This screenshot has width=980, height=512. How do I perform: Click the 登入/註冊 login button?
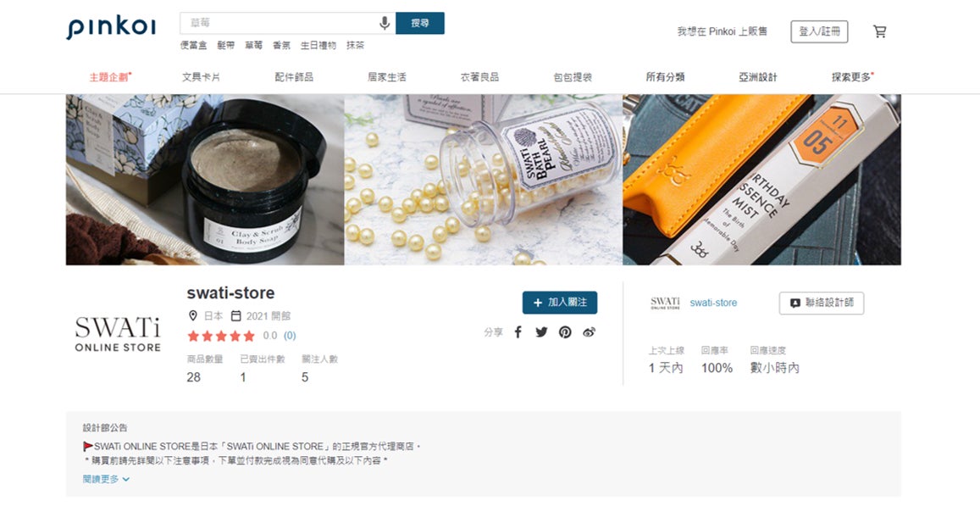[x=819, y=31]
